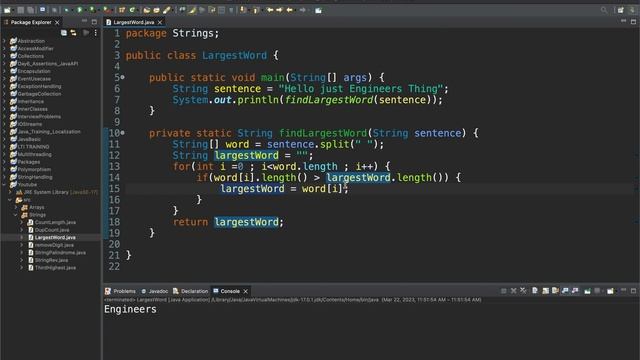Switch to the Javadoc tab
Viewport: 640px width, 360px height.
[155, 291]
